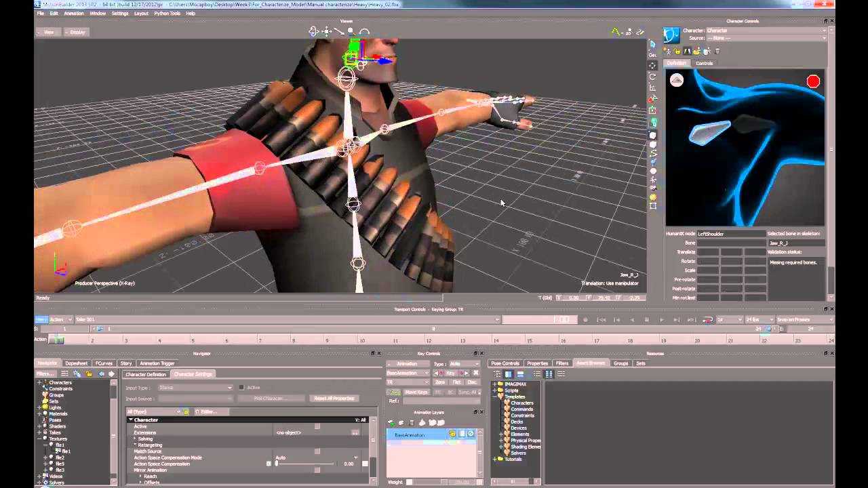
Task: Open the key Type Auto dropdown
Action: click(465, 364)
